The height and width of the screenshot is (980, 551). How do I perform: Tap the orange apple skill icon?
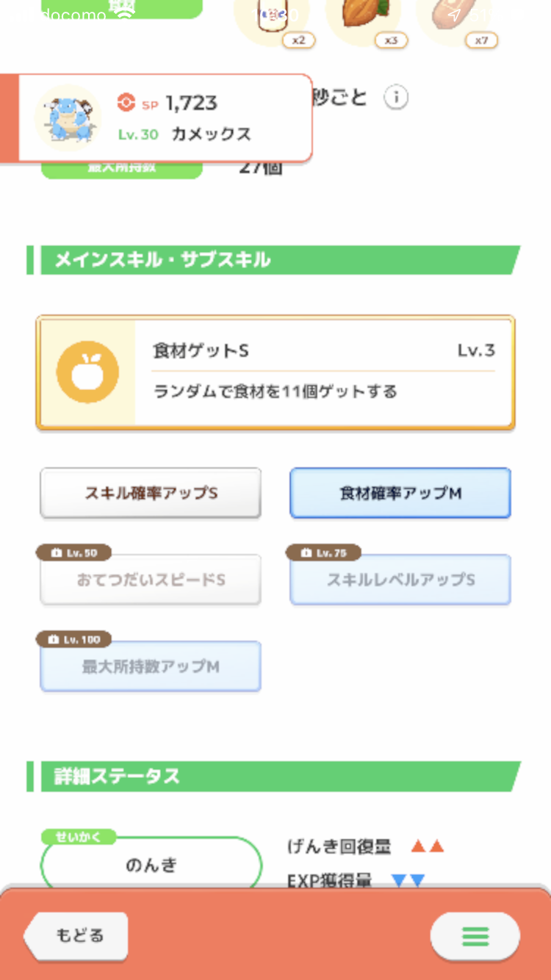87,372
